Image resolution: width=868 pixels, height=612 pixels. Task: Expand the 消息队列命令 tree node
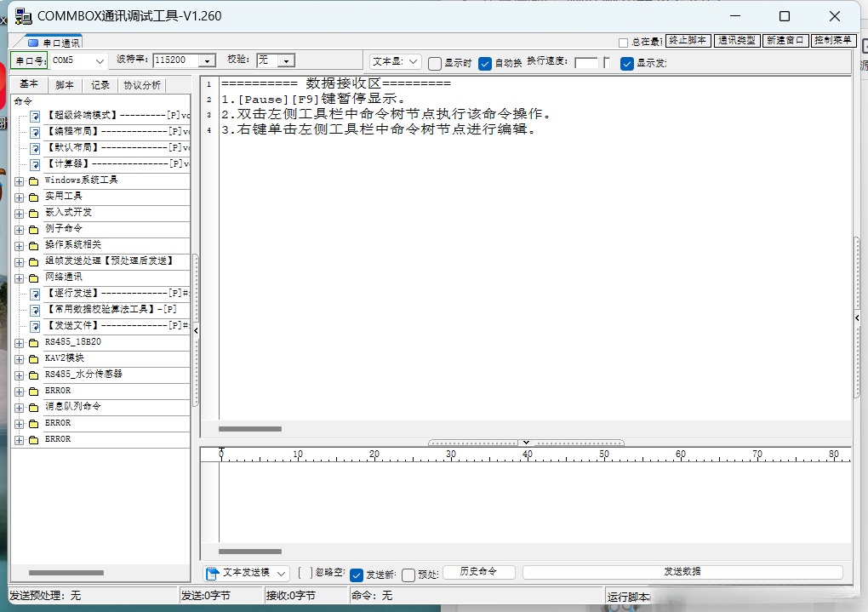click(x=20, y=408)
